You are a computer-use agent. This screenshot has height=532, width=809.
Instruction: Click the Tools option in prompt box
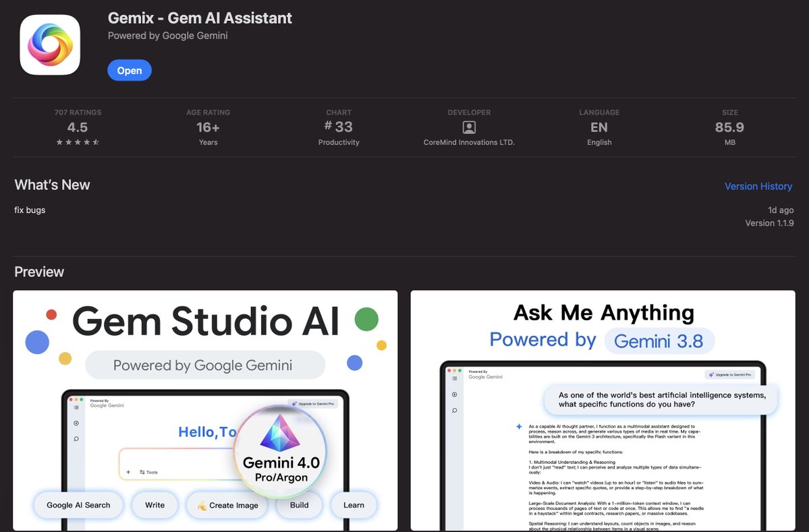coord(148,472)
